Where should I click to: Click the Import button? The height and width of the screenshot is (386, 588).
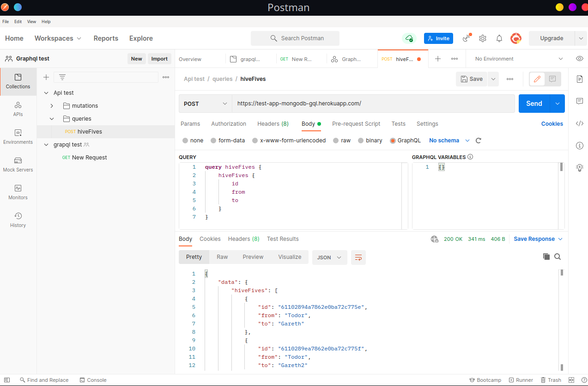(x=159, y=59)
